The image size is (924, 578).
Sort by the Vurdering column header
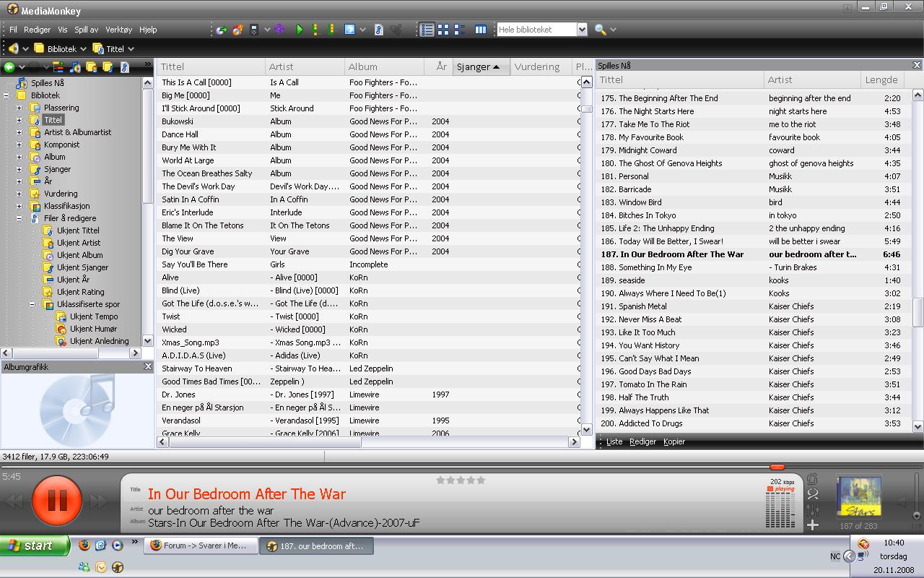click(541, 66)
